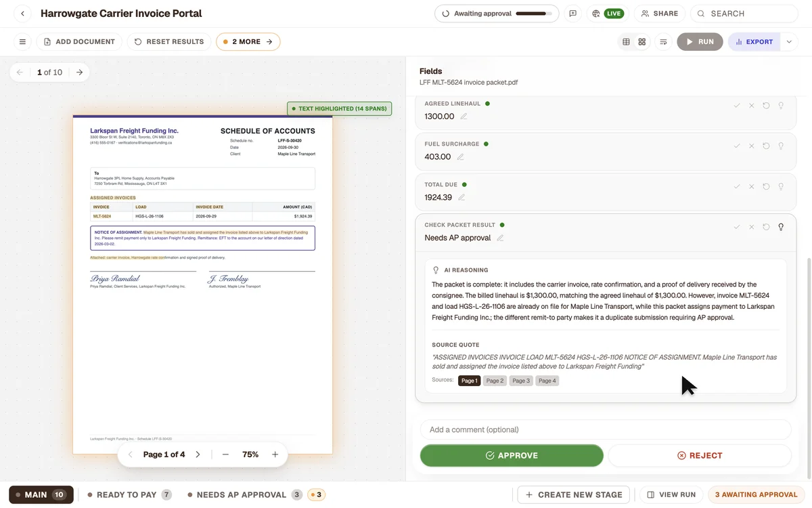812x508 pixels.
Task: Open the comments icon in header
Action: coord(573,14)
